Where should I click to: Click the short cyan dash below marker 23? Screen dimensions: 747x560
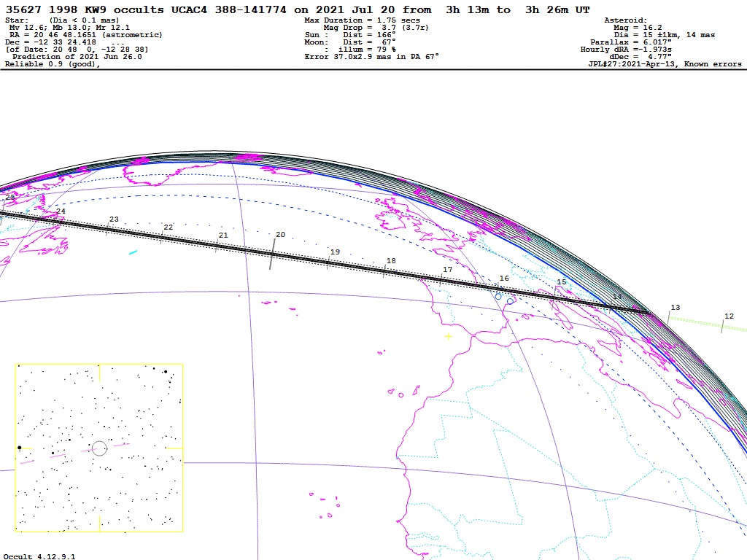132,252
